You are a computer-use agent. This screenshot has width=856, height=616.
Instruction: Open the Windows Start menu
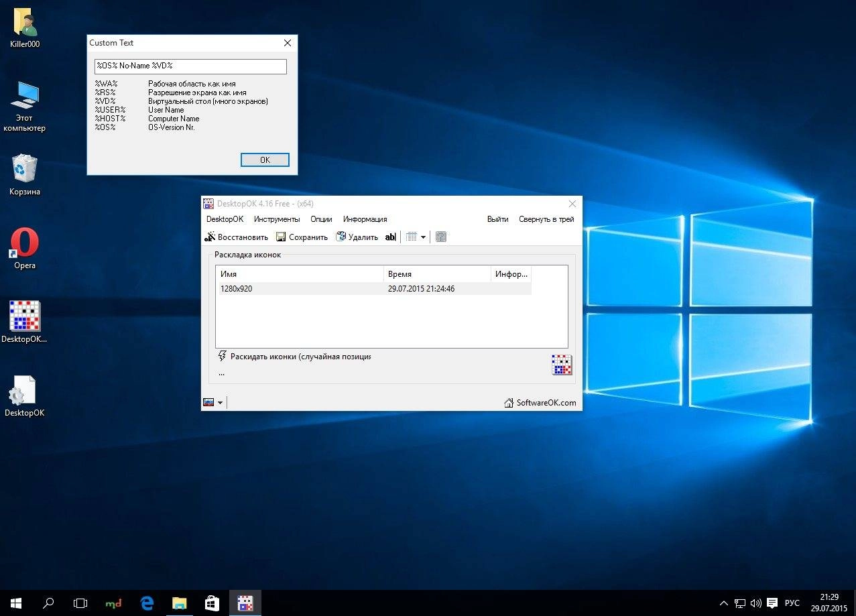pos(16,603)
